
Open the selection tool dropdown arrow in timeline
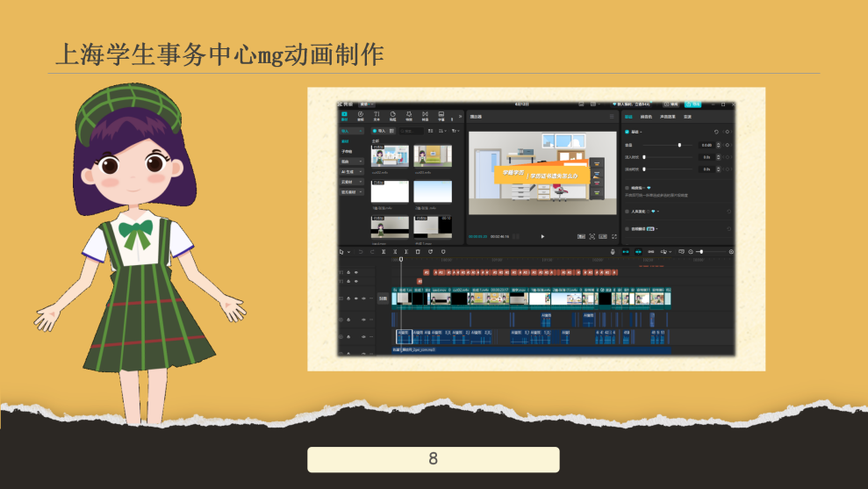(x=349, y=252)
